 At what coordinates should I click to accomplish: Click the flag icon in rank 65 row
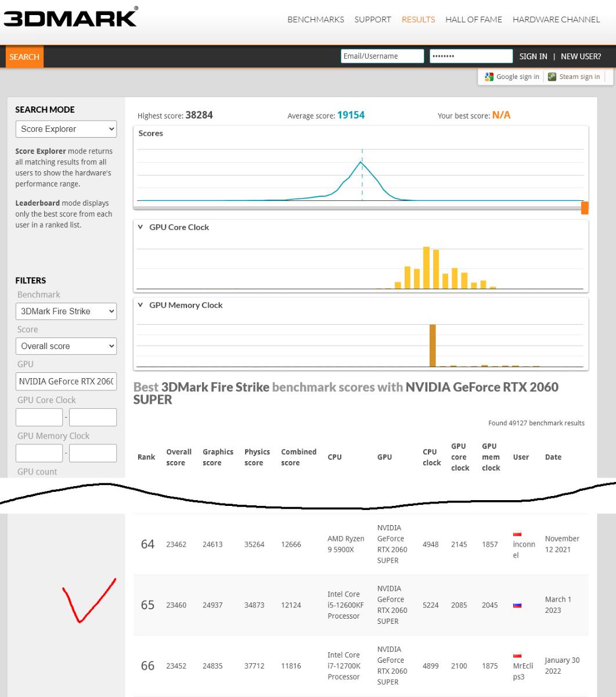517,605
